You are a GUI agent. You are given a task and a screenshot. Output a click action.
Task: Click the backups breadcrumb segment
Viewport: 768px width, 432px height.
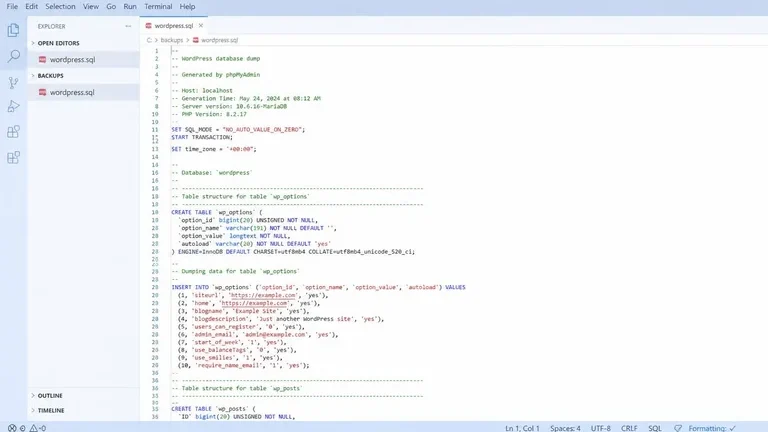[171, 40]
